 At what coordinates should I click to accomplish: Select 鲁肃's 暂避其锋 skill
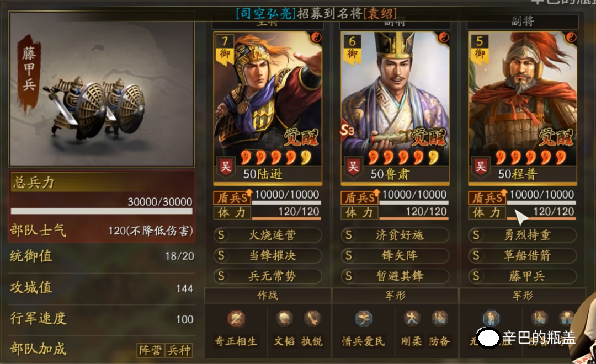395,276
